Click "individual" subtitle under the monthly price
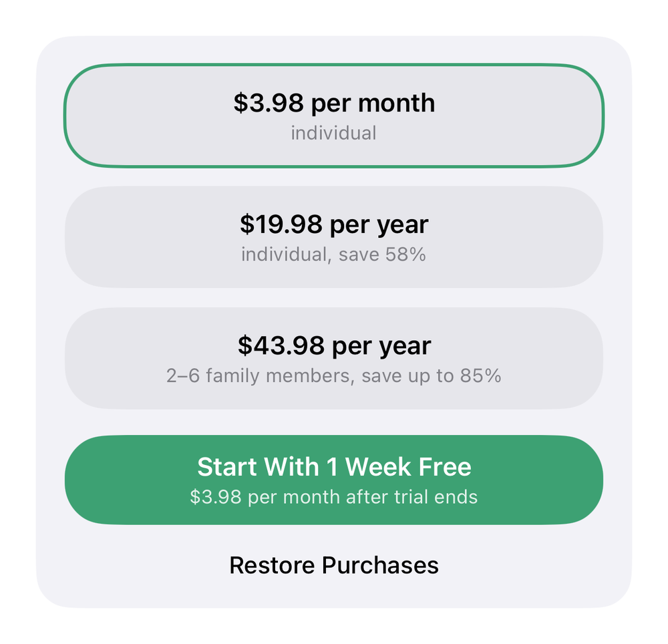 pos(334,133)
